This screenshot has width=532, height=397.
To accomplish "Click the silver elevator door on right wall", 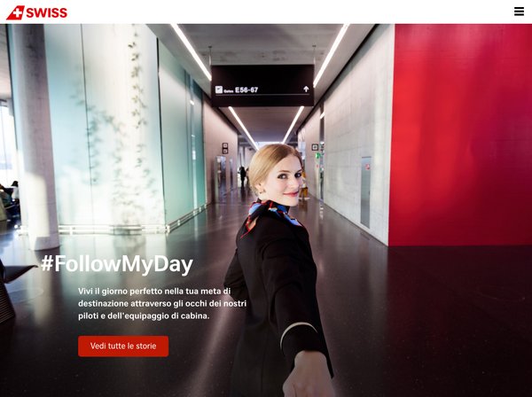I will (365, 192).
